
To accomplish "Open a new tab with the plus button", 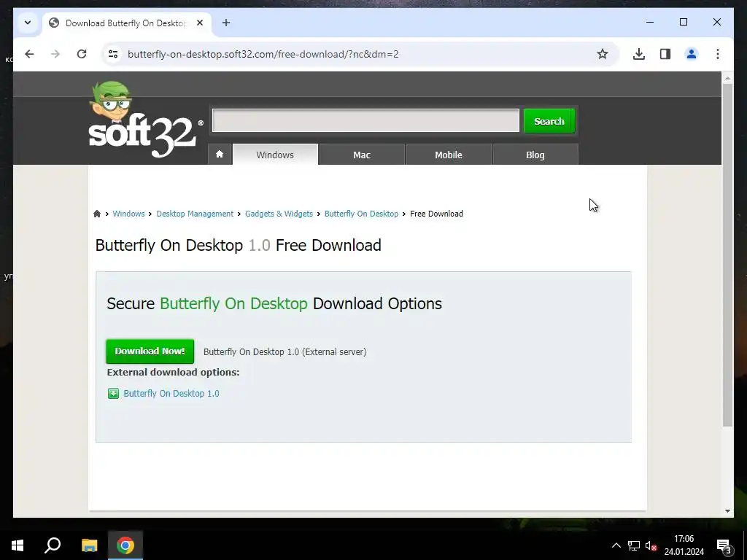I will click(226, 23).
